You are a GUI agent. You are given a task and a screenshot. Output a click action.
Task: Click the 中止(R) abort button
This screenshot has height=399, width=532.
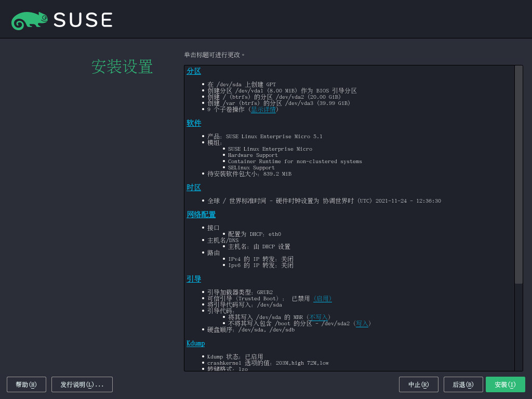click(x=419, y=384)
